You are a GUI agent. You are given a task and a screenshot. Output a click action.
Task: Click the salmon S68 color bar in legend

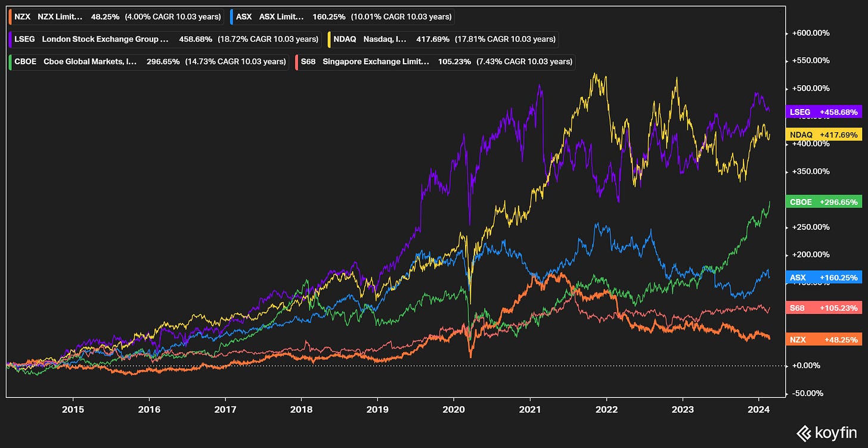click(297, 61)
